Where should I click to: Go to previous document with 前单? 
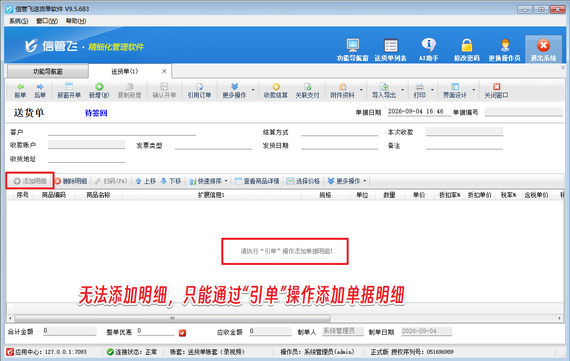(20, 90)
